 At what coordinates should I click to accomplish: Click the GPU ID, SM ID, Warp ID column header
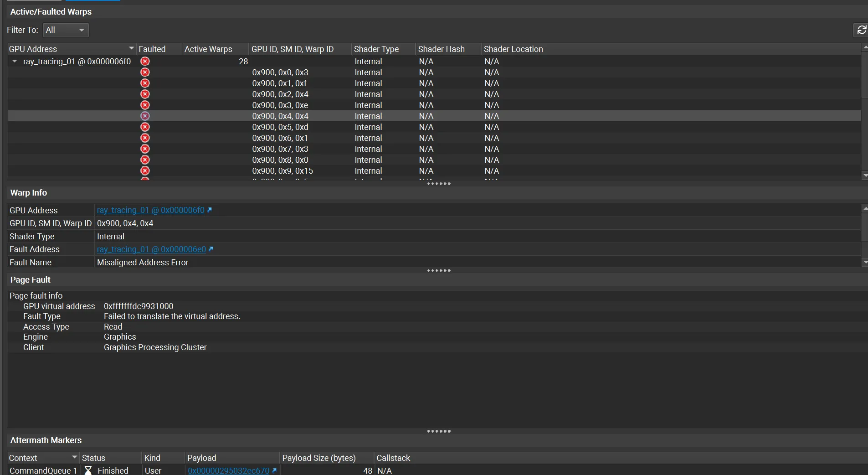[300, 49]
